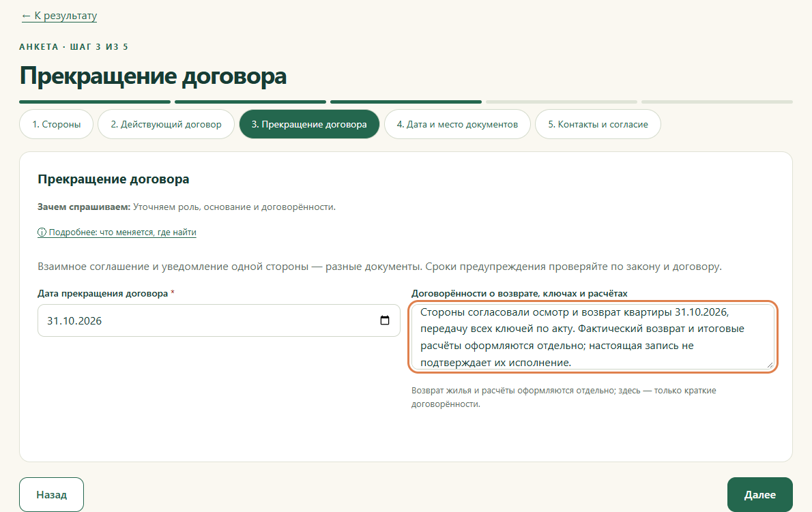Image resolution: width=812 pixels, height=512 pixels.
Task: Open the '5. Контакты и согласие' step tab
Action: click(x=598, y=124)
